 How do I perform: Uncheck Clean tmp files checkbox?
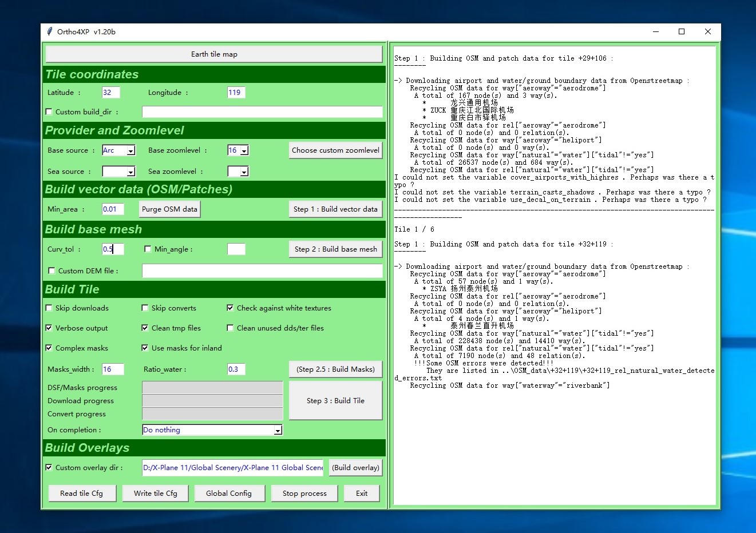[145, 328]
